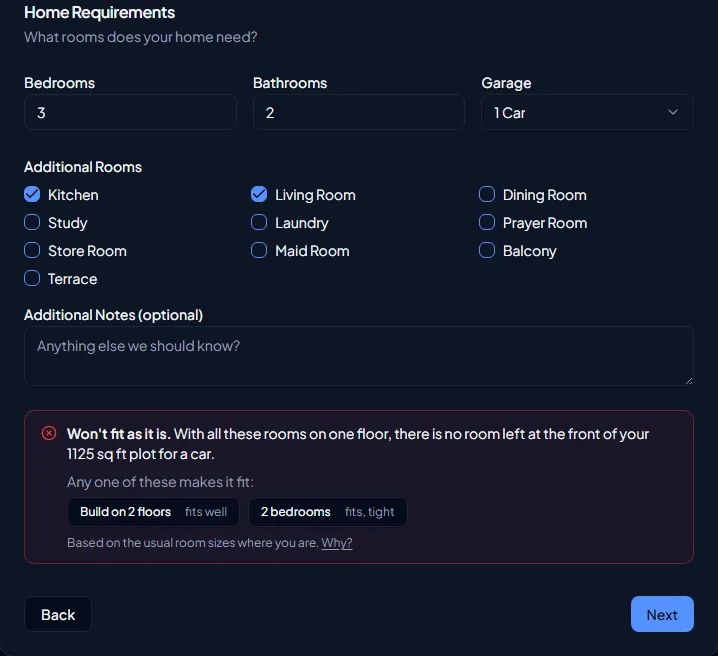Open the Garage dropdown chevron
The height and width of the screenshot is (656, 718).
tap(672, 112)
